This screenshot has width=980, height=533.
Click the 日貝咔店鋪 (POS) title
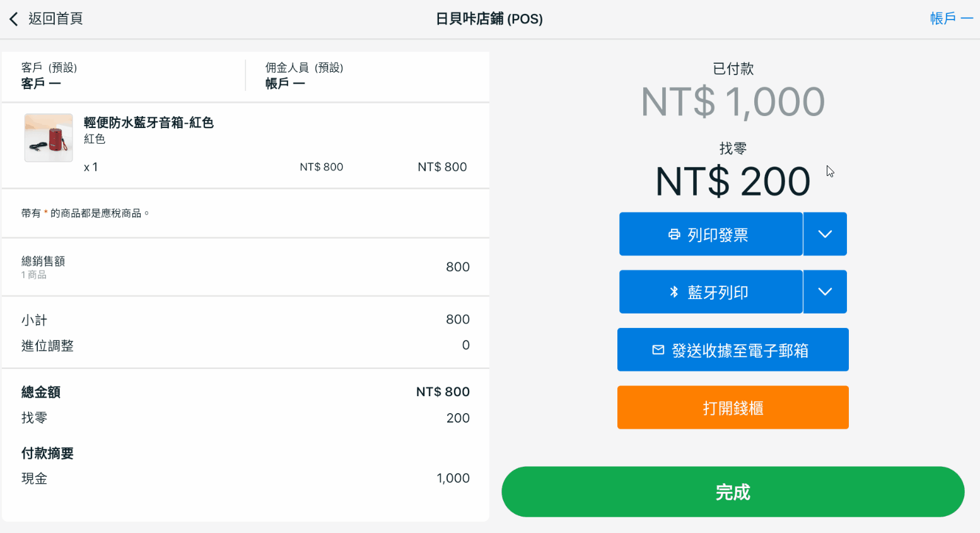(489, 19)
